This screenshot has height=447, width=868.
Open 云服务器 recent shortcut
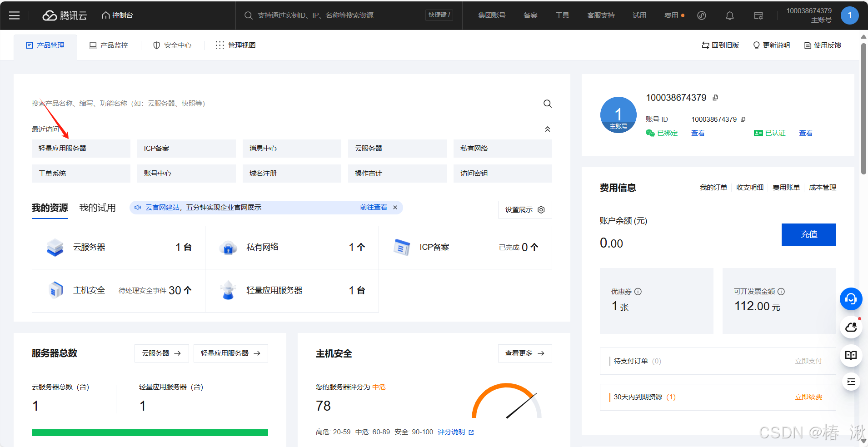(x=397, y=149)
